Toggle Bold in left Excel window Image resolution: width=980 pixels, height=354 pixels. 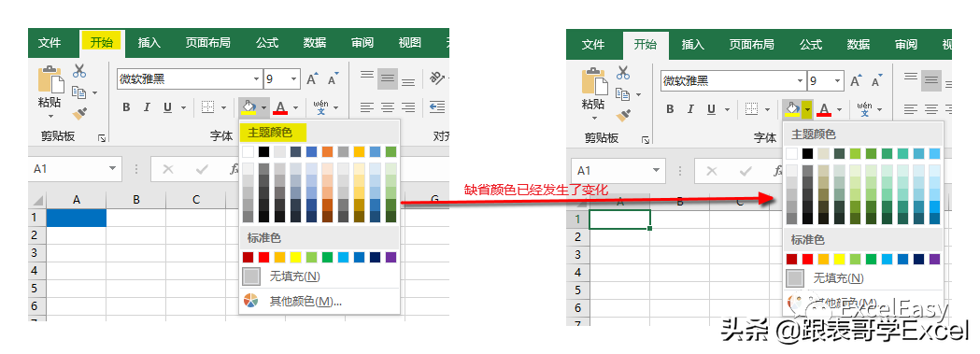tap(126, 107)
